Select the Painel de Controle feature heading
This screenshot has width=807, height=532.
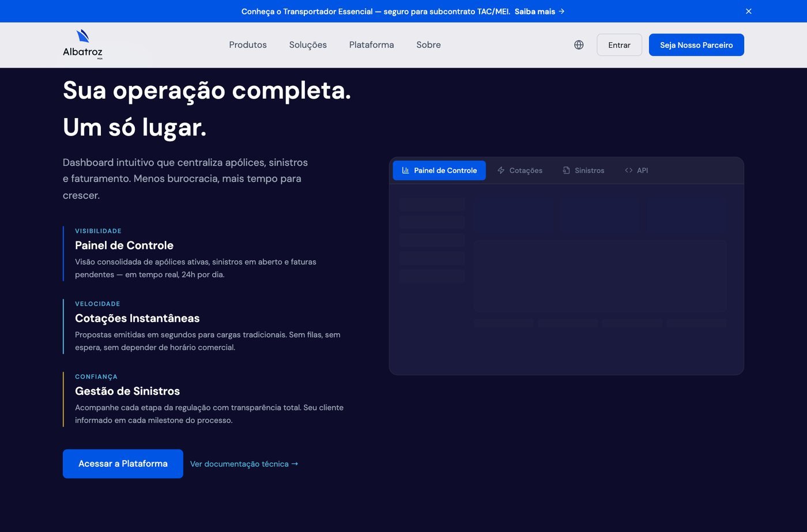click(x=124, y=246)
